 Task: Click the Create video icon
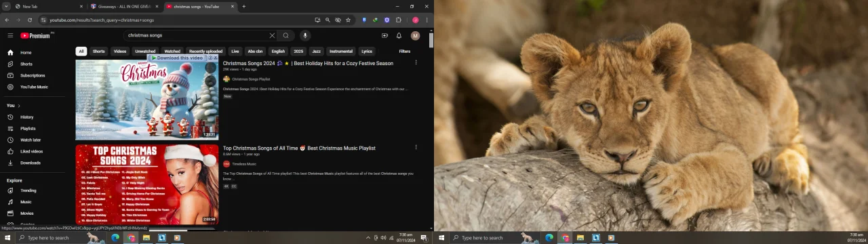(x=384, y=35)
